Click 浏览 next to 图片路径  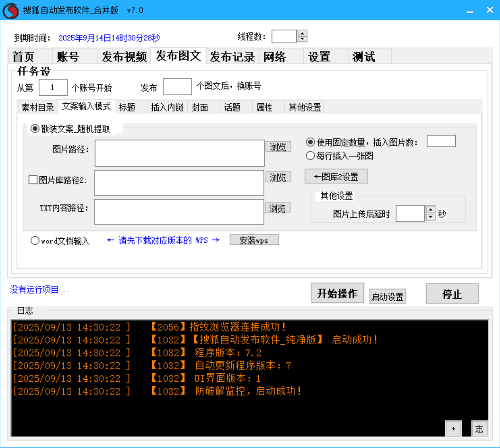click(x=278, y=147)
